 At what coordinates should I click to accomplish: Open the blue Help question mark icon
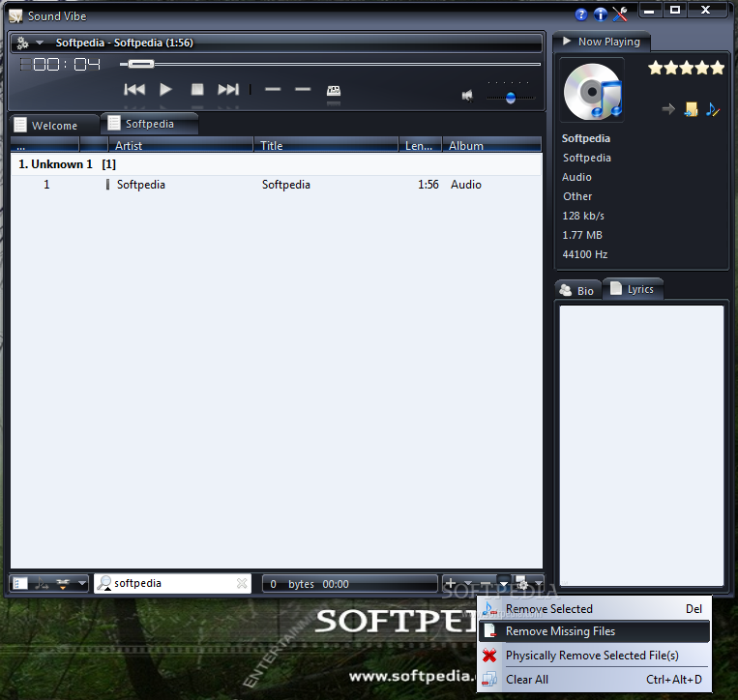coord(580,15)
